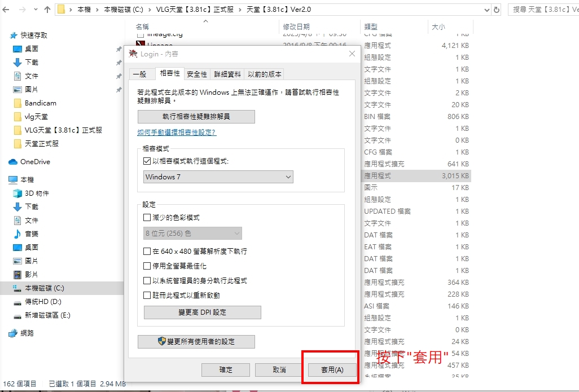Open the Bandicam folder in sidebar
The height and width of the screenshot is (392, 579).
[x=40, y=103]
